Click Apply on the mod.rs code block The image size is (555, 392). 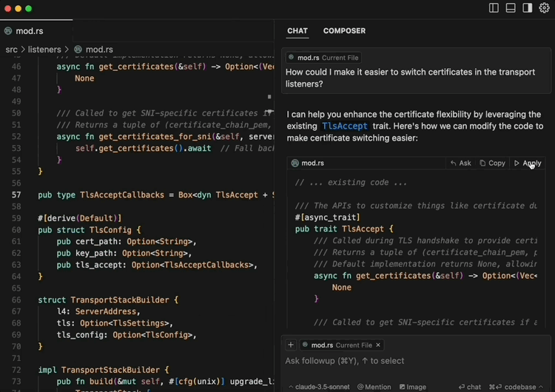tap(528, 163)
